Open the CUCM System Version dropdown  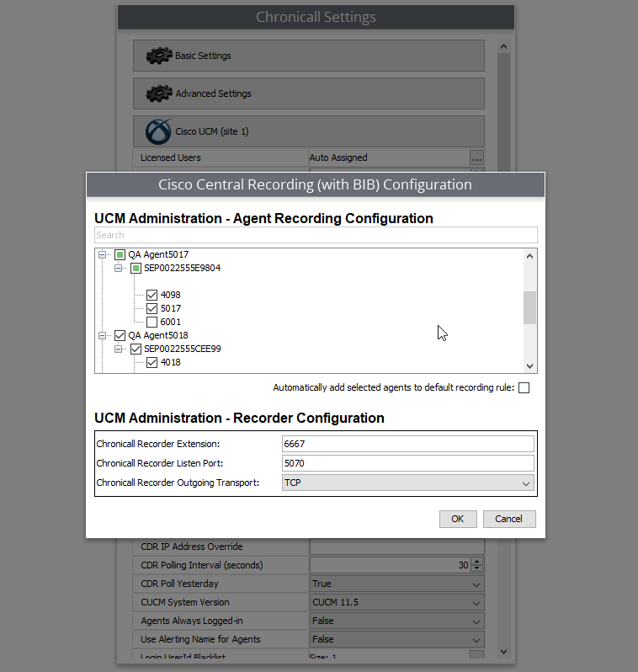(x=396, y=603)
